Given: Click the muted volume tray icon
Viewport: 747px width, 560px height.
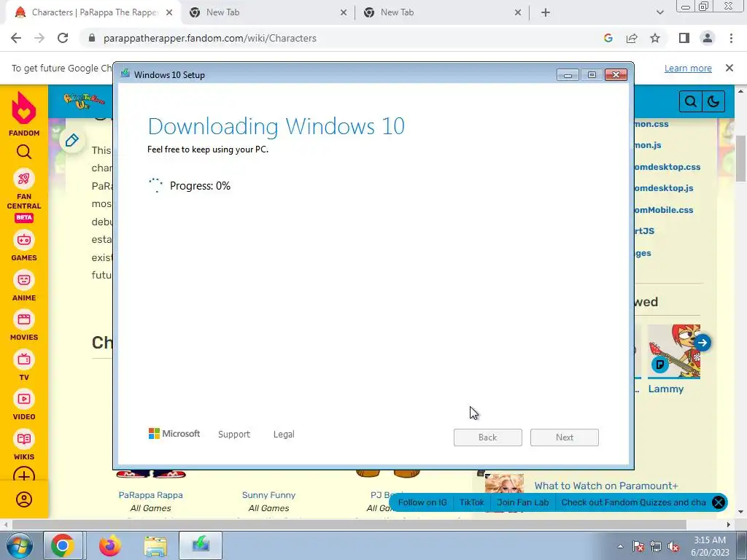Looking at the screenshot, I should (x=673, y=547).
